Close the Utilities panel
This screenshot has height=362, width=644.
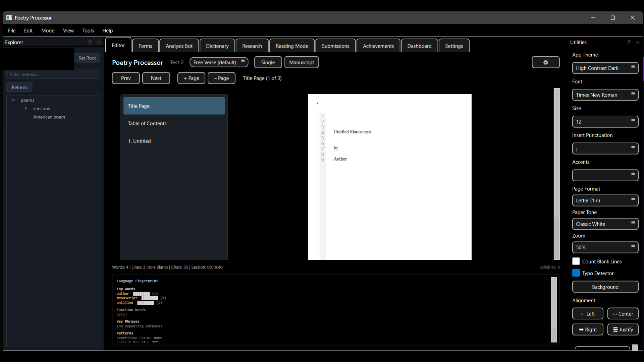tap(638, 42)
